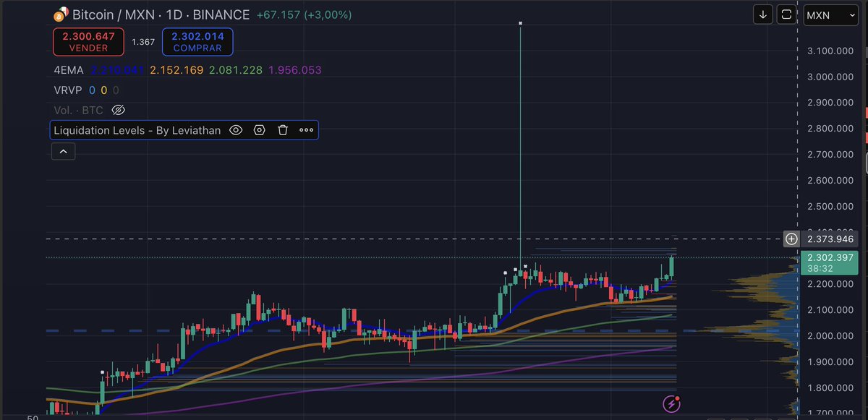This screenshot has height=420, width=868.
Task: Click the orange EMA value 2.152.169
Action: click(176, 70)
